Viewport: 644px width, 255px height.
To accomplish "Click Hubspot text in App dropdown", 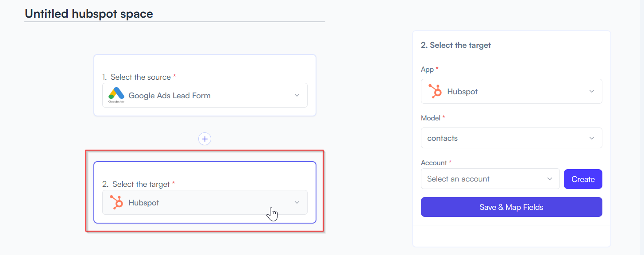I will tap(463, 92).
